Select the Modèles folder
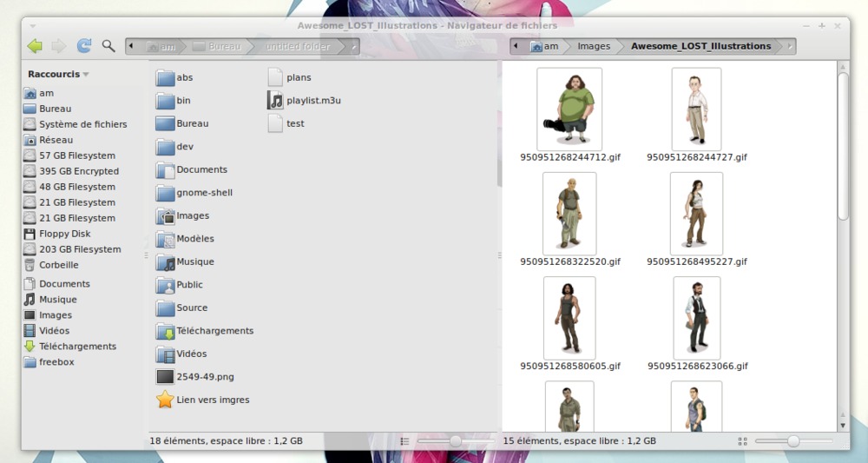This screenshot has height=463, width=868. tap(185, 239)
